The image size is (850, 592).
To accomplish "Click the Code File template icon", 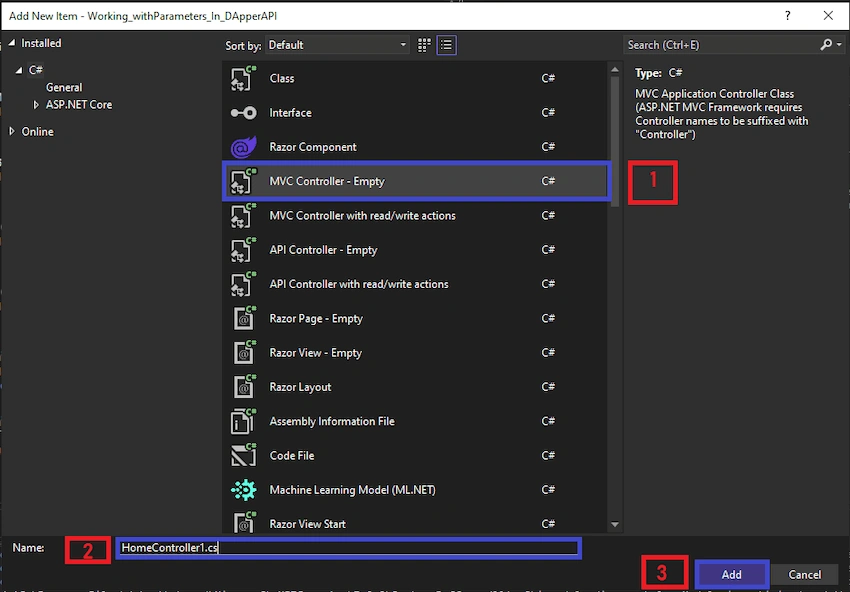I will (243, 455).
